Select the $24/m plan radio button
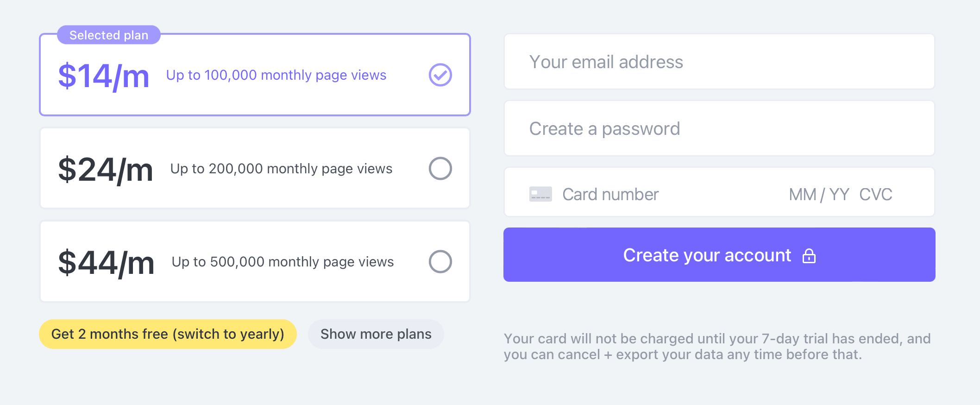Viewport: 980px width, 405px height. (x=441, y=168)
